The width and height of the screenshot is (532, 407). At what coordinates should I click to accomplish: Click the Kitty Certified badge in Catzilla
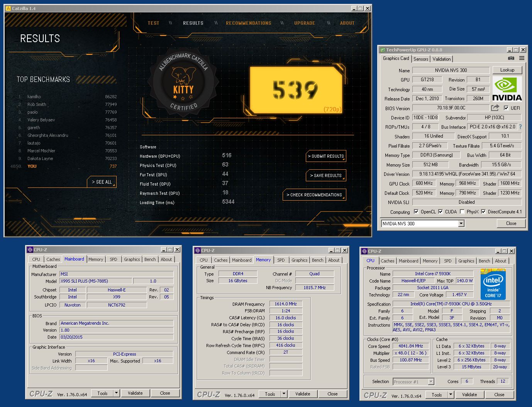pyautogui.click(x=184, y=82)
